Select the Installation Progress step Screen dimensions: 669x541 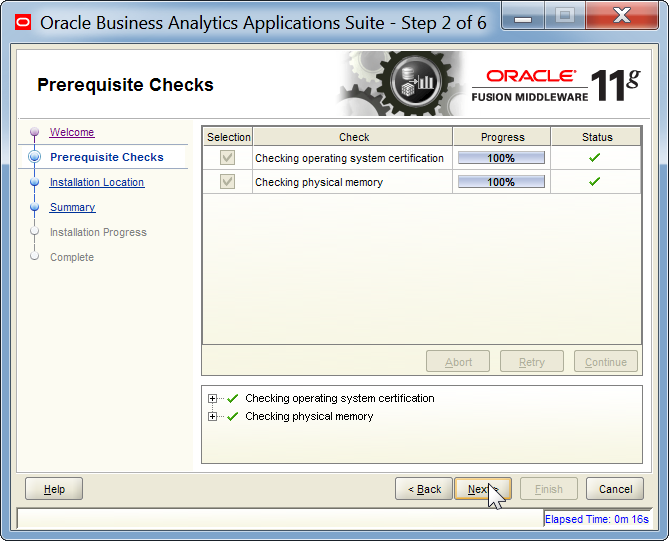point(98,232)
